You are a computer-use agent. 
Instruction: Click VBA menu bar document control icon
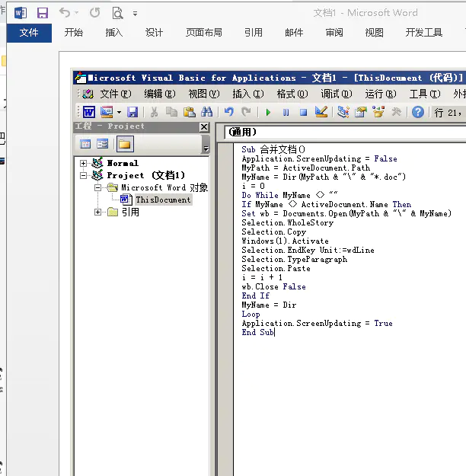pos(88,94)
